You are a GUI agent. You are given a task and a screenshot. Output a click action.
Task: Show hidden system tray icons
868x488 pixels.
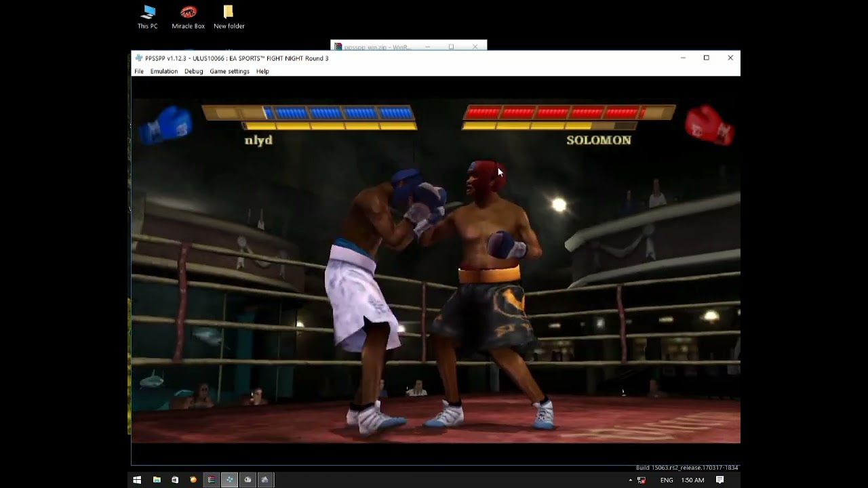[x=630, y=480]
